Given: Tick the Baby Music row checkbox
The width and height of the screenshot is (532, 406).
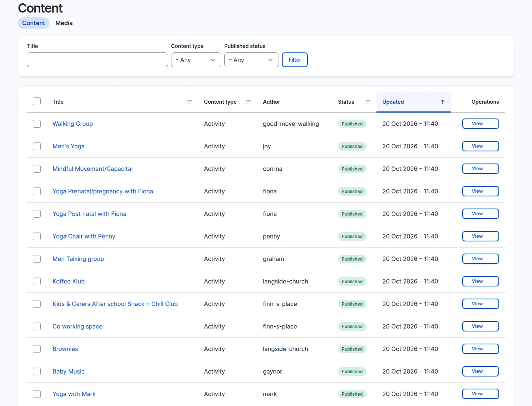Looking at the screenshot, I should (x=37, y=372).
